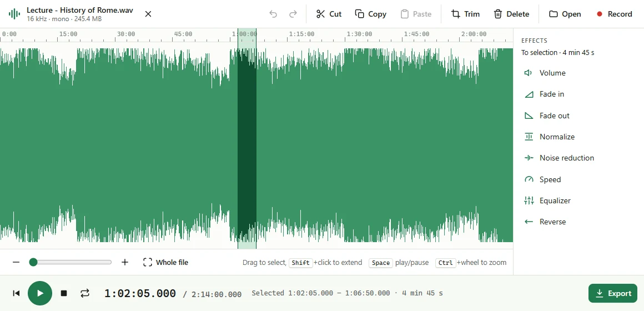The height and width of the screenshot is (311, 644).
Task: Click the 1:45:00 mark on the ruler
Action: pos(416,34)
